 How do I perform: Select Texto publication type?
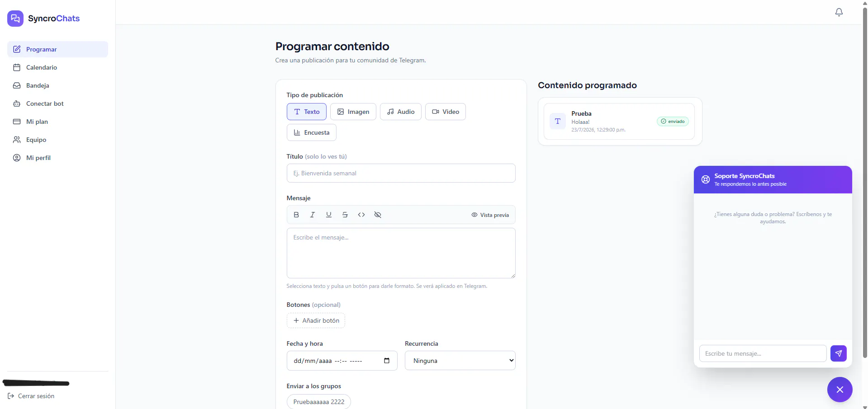click(307, 112)
